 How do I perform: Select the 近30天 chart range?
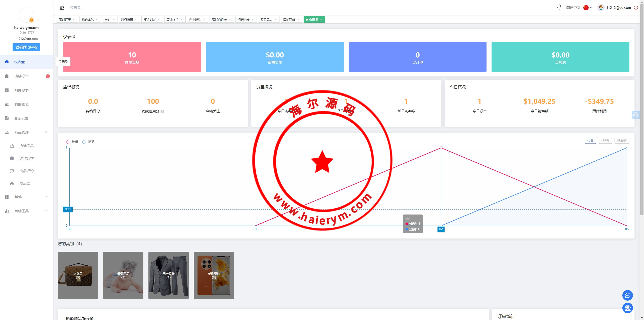[x=622, y=141]
